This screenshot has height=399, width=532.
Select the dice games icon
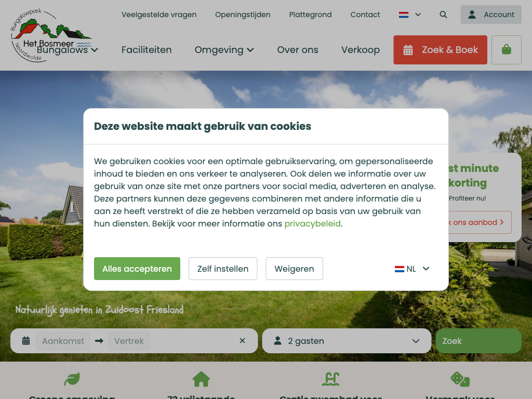[x=460, y=379]
